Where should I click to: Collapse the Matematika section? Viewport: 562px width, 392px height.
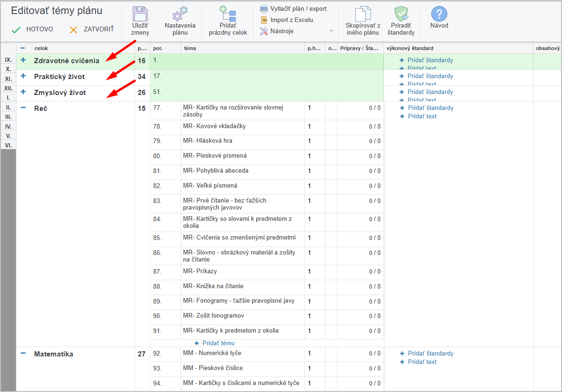click(23, 353)
